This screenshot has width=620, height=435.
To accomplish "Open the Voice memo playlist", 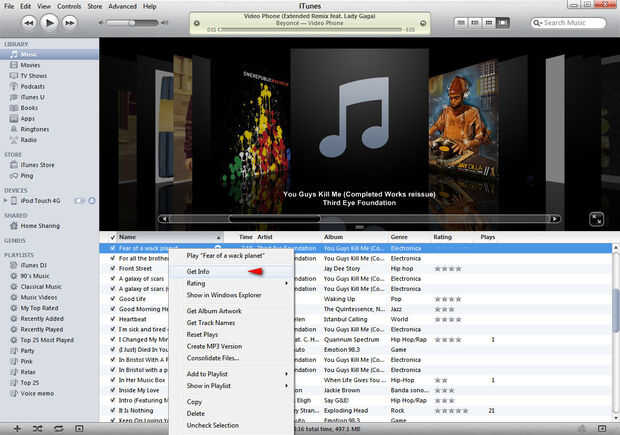I will (x=37, y=393).
